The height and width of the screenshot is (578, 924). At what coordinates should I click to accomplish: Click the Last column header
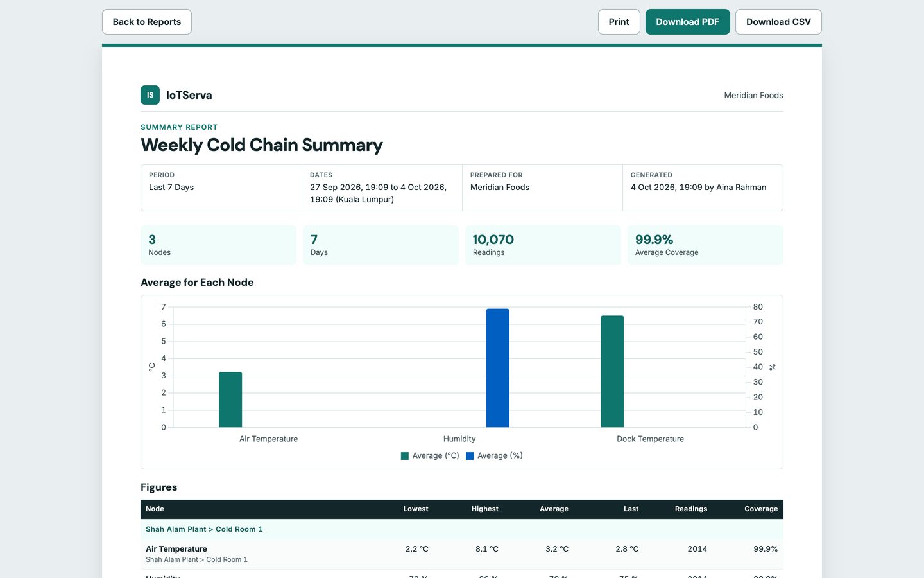click(631, 509)
